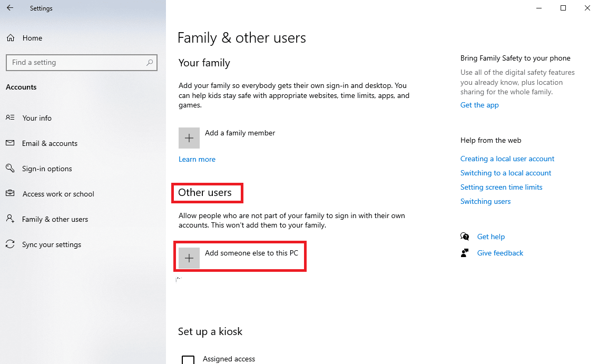Click the Family & other users page title
Image resolution: width=598 pixels, height=364 pixels.
242,38
